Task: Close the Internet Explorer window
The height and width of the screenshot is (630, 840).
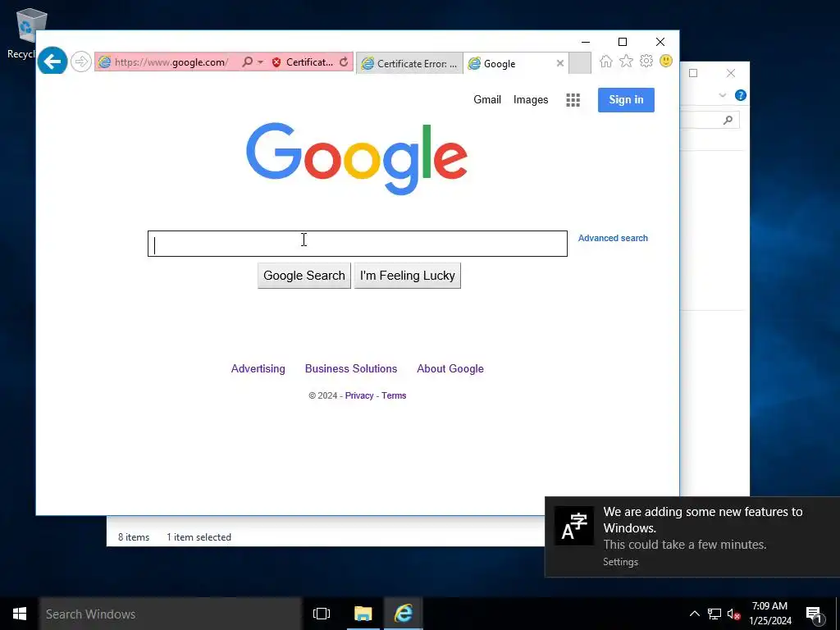Action: [660, 42]
